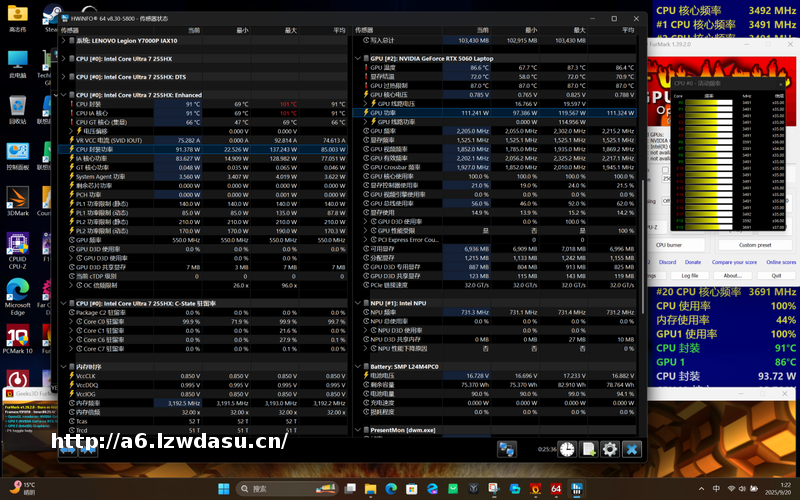This screenshot has width=800, height=500.
Task: Collapse the NVIDIA GeForce RTX 5060 group
Action: (x=361, y=58)
